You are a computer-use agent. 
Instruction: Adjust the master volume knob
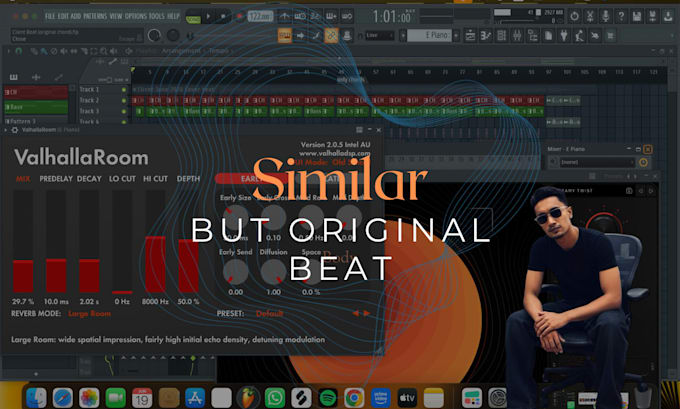click(x=155, y=36)
